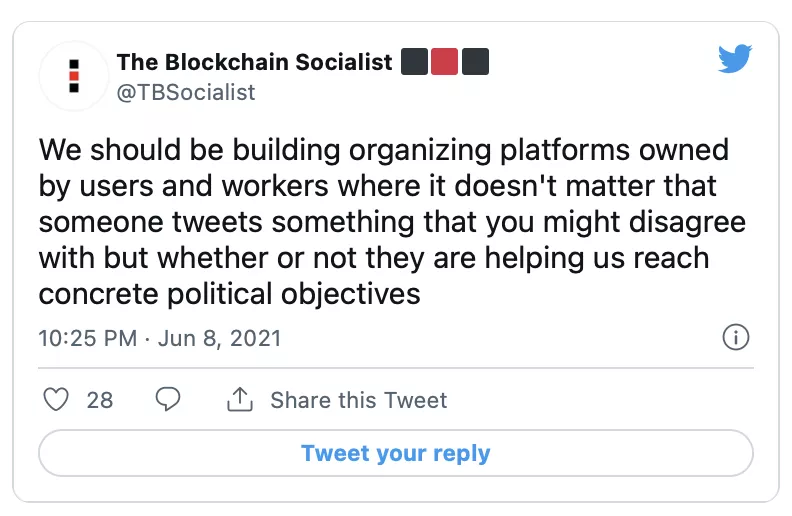This screenshot has width=792, height=516.
Task: Select Share this Tweet
Action: pyautogui.click(x=358, y=401)
